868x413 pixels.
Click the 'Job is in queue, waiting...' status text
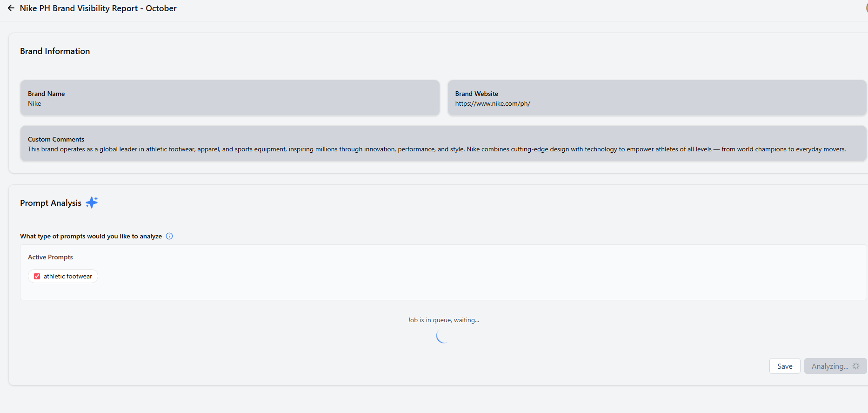click(x=443, y=320)
